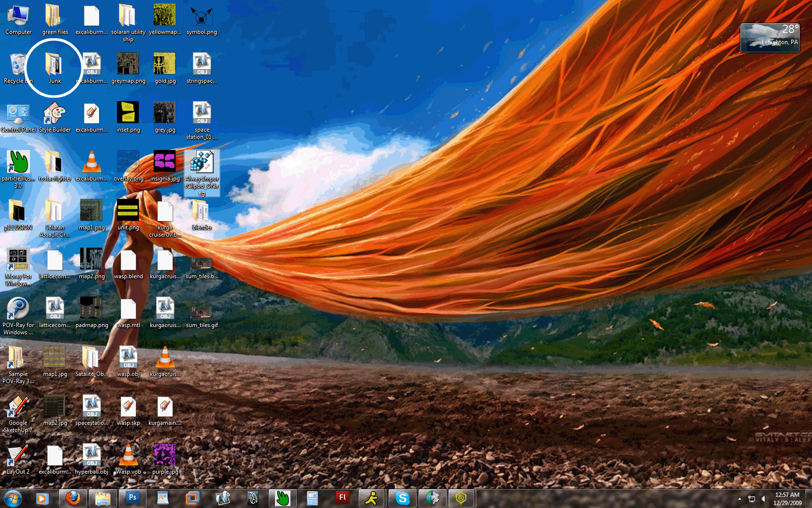Open the Control Panel shortcut
Viewport: 812px width, 508px height.
tap(18, 118)
